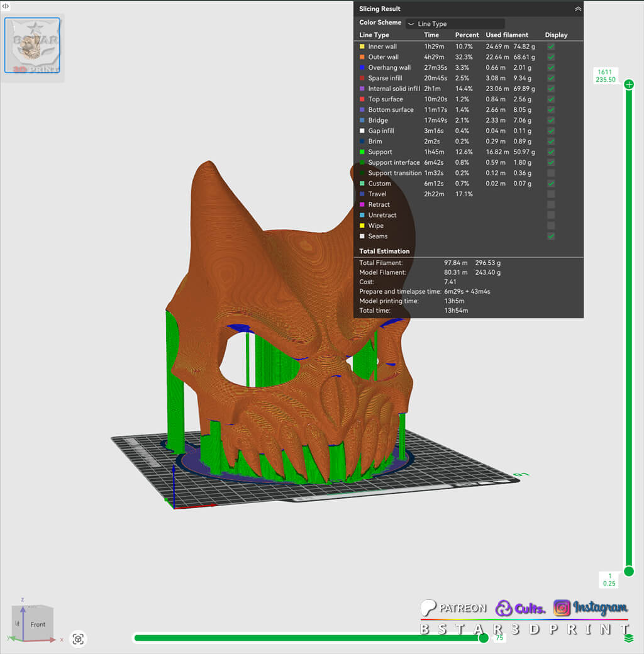
Task: Toggle Seams display checkbox
Action: [x=551, y=236]
